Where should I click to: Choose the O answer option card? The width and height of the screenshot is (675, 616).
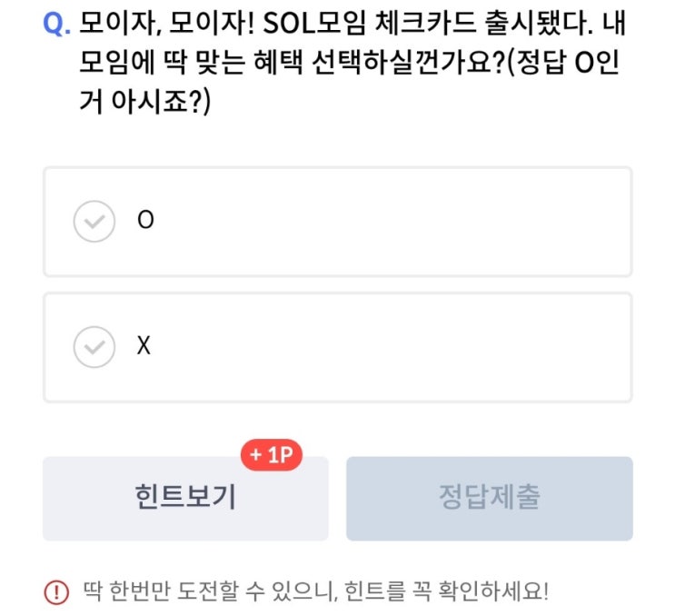tap(363, 221)
